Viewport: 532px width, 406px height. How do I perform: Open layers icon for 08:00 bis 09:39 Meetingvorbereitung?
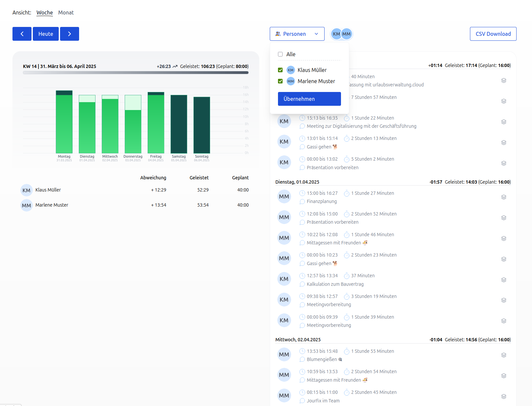[504, 321]
